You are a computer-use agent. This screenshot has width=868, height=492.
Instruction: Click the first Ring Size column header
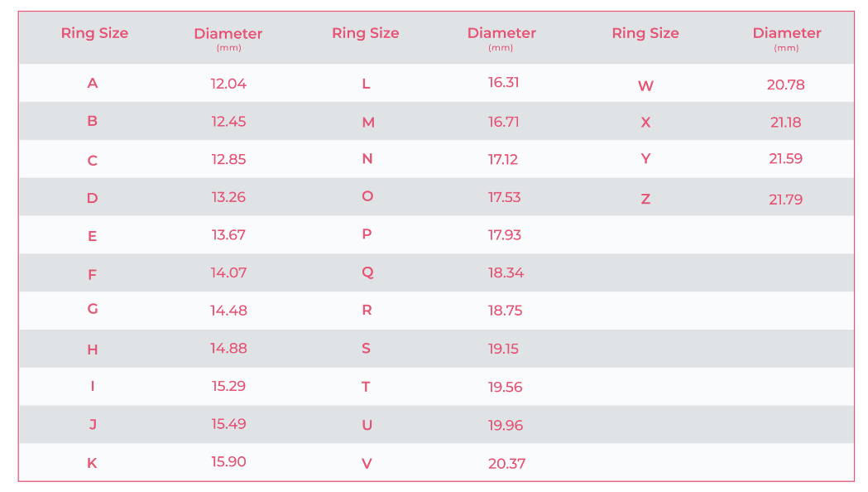[x=94, y=33]
